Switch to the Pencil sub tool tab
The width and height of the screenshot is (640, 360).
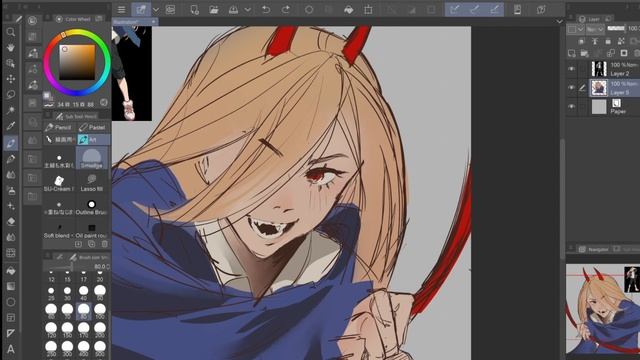pos(59,127)
